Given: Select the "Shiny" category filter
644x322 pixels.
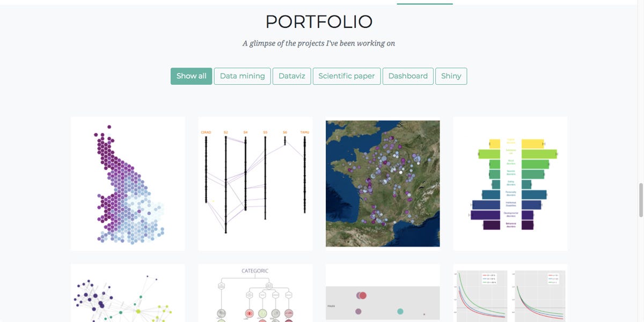Looking at the screenshot, I should click(x=451, y=76).
